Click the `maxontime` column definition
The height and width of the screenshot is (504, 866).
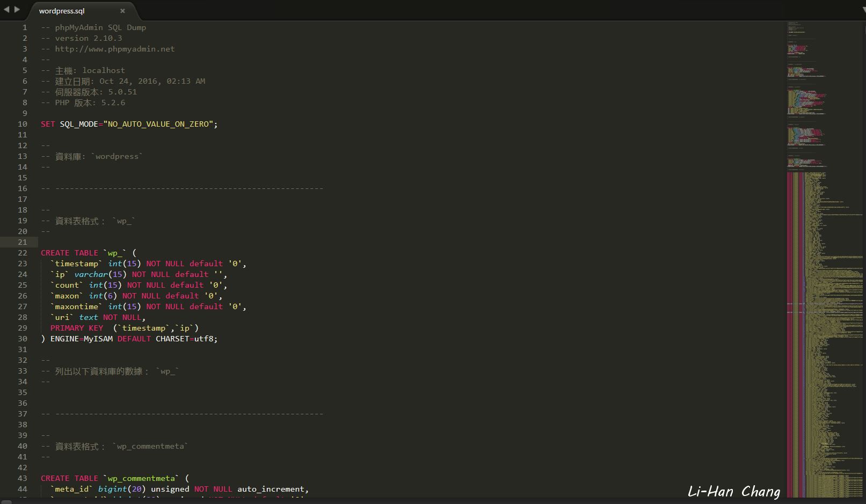148,306
